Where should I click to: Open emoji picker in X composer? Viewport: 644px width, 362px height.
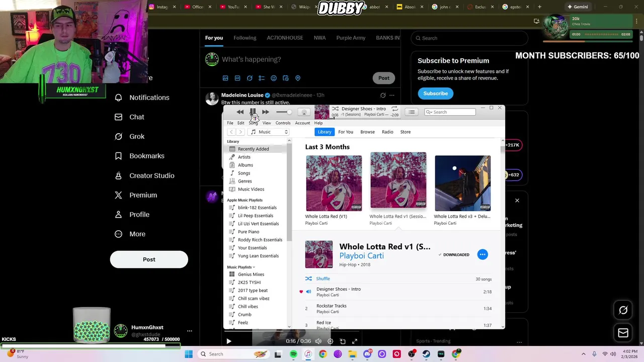tap(274, 78)
